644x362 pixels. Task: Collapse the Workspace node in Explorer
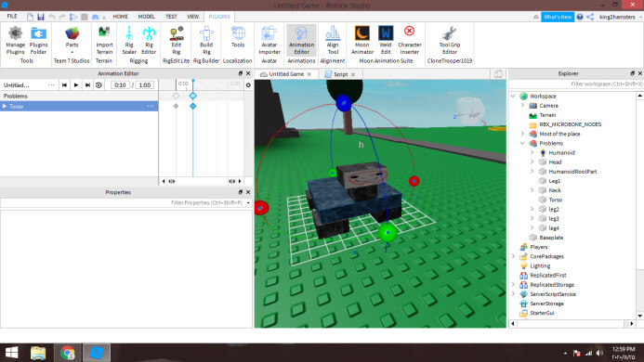pos(513,96)
